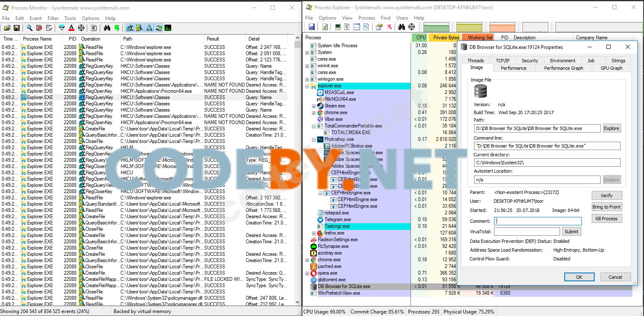Click Process Explorer's System Information graph icon
The image size is (644, 316).
coord(338,27)
